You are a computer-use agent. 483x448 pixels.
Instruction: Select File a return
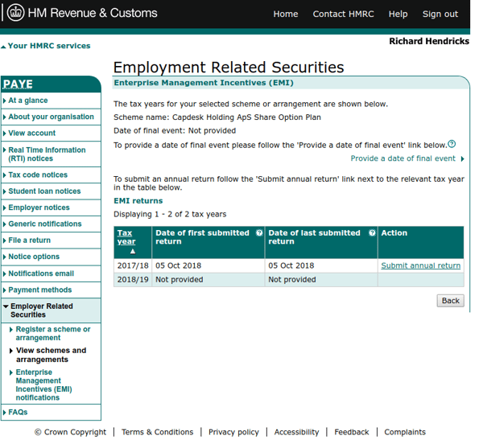[x=29, y=240]
